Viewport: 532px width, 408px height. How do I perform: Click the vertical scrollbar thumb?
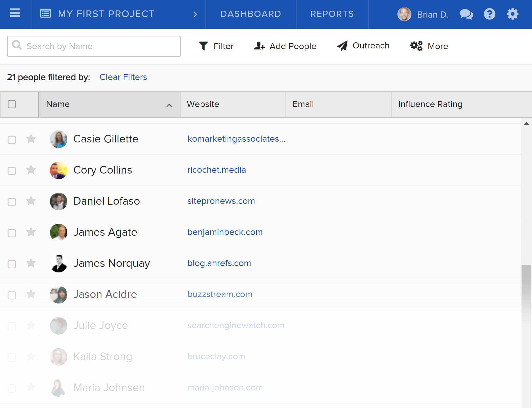click(x=526, y=288)
